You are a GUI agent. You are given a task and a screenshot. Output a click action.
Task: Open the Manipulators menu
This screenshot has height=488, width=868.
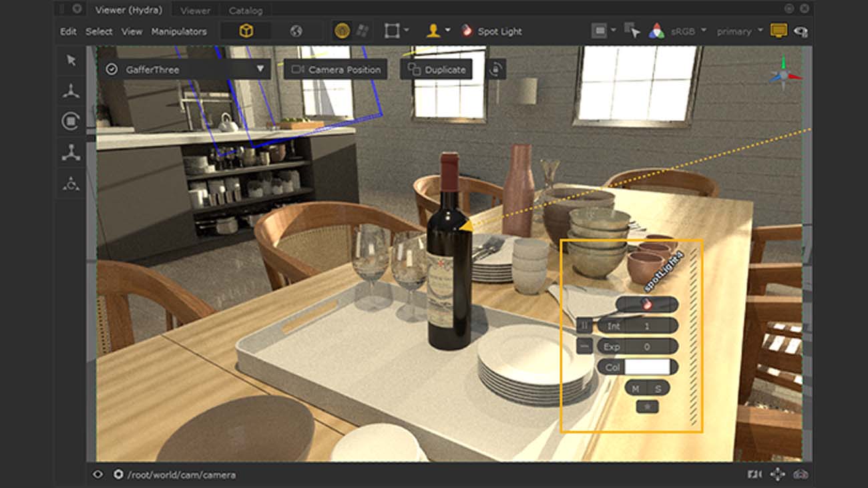179,31
